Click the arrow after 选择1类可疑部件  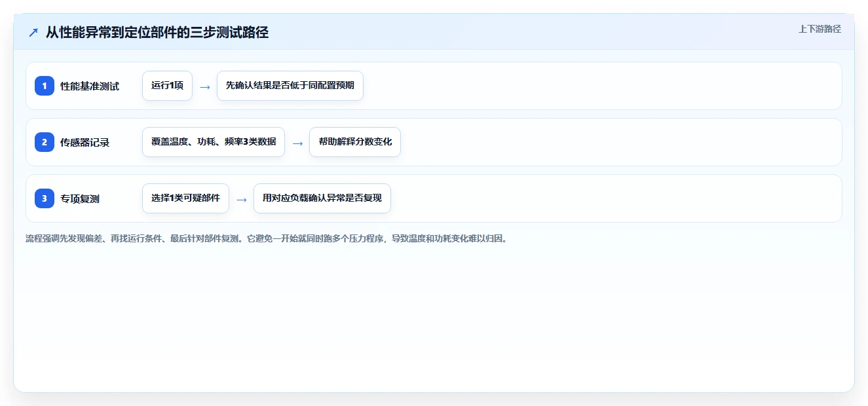point(242,199)
